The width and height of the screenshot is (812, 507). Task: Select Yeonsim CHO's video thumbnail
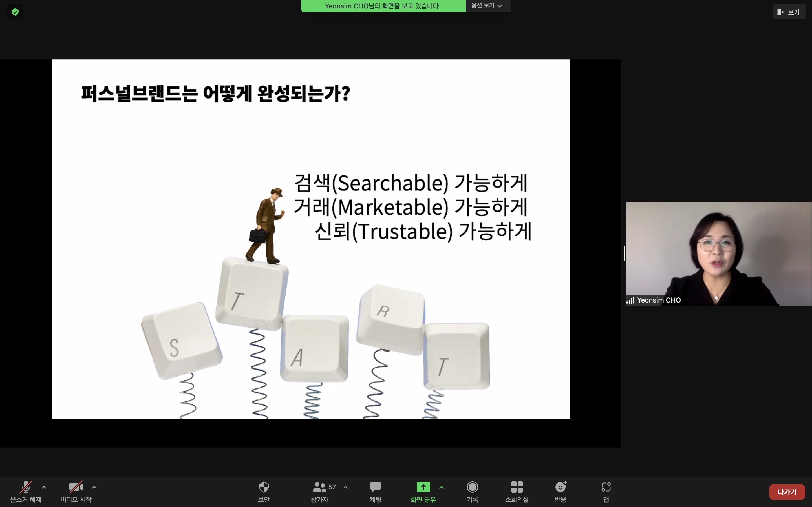(718, 253)
